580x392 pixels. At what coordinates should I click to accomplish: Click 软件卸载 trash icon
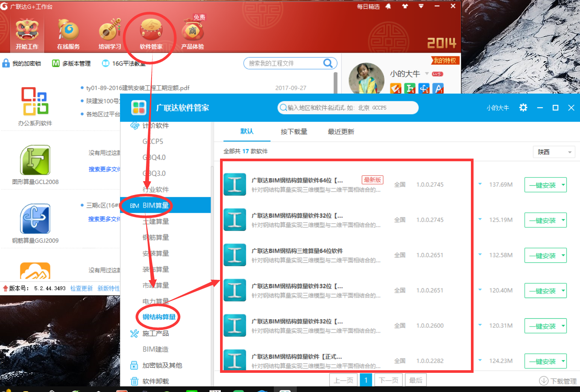134,381
